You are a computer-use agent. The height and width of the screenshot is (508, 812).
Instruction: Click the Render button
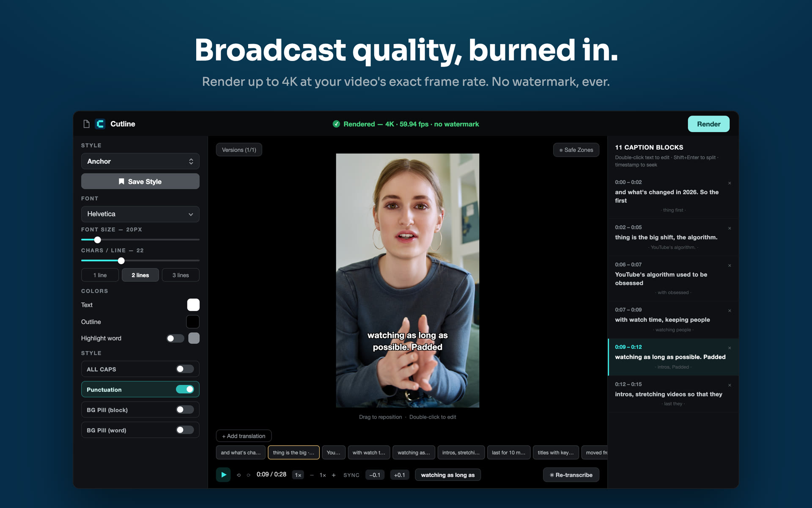[x=708, y=124]
